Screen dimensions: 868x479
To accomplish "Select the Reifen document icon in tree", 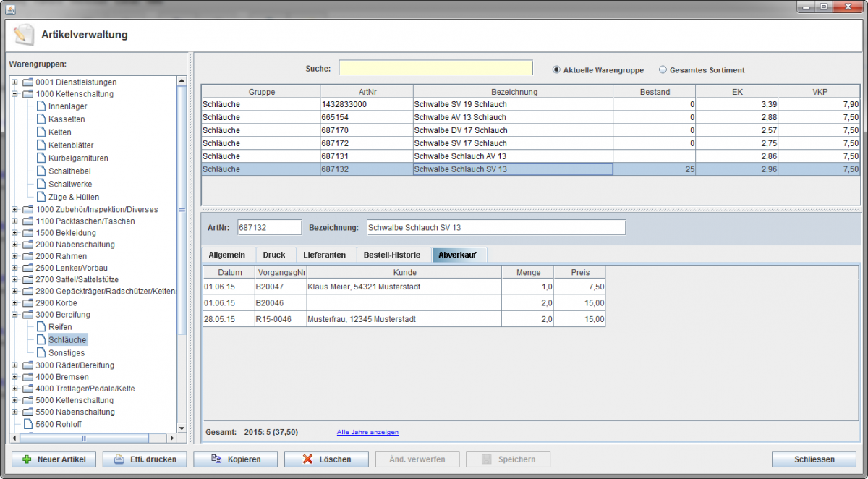I will pos(41,327).
